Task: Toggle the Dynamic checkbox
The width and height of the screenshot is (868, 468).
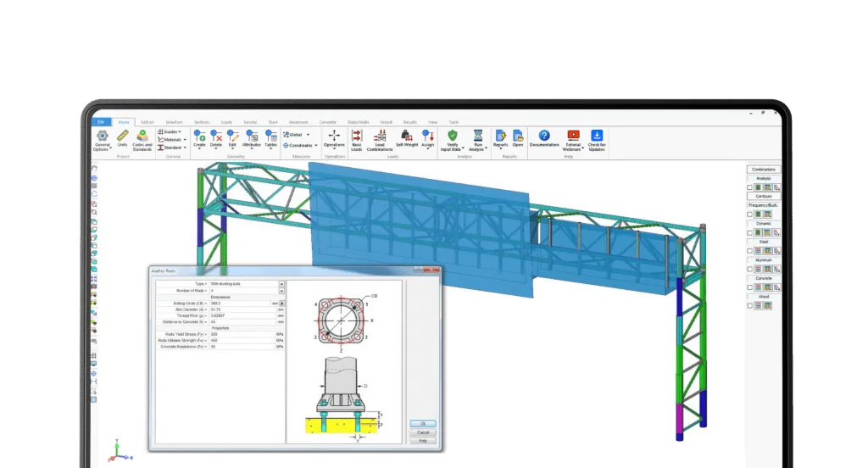Action: coord(749,233)
